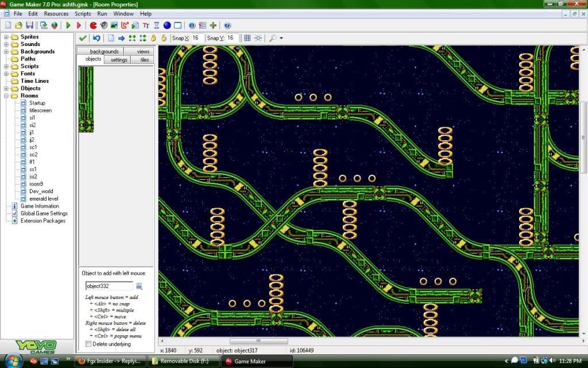Open the object selection popup menu button
This screenshot has width=588, height=368.
click(x=139, y=286)
